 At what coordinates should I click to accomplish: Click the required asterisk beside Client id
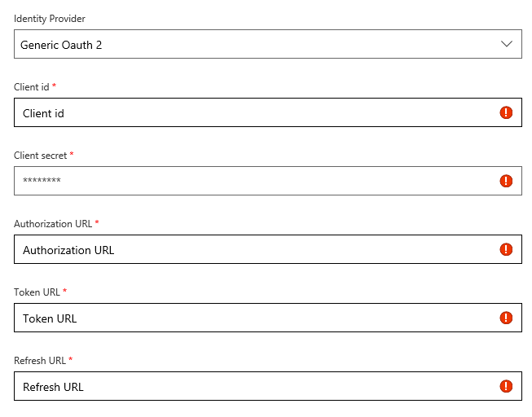[55, 86]
